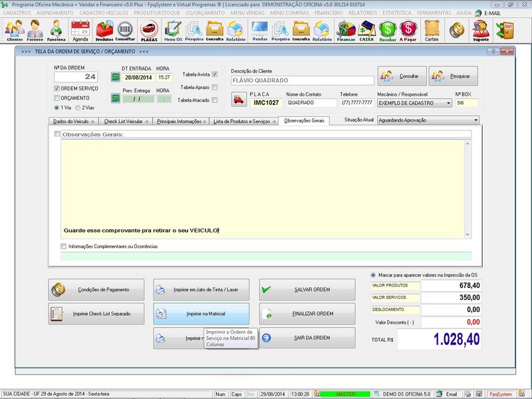Toggle the ORDEM SERVIÇO checkbox
The width and height of the screenshot is (532, 399).
point(57,88)
